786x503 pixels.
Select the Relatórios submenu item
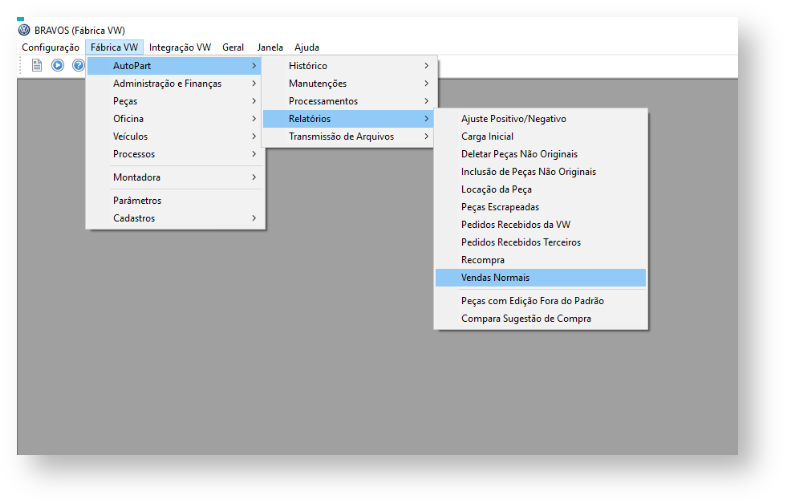click(349, 118)
